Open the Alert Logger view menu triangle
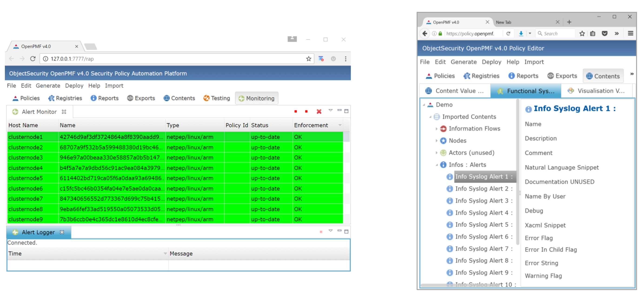This screenshot has height=301, width=644. click(x=331, y=231)
